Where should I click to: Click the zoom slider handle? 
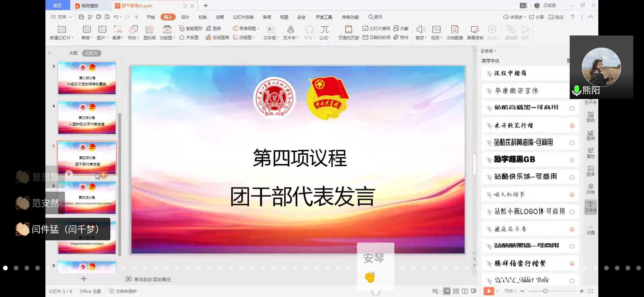[x=545, y=291]
